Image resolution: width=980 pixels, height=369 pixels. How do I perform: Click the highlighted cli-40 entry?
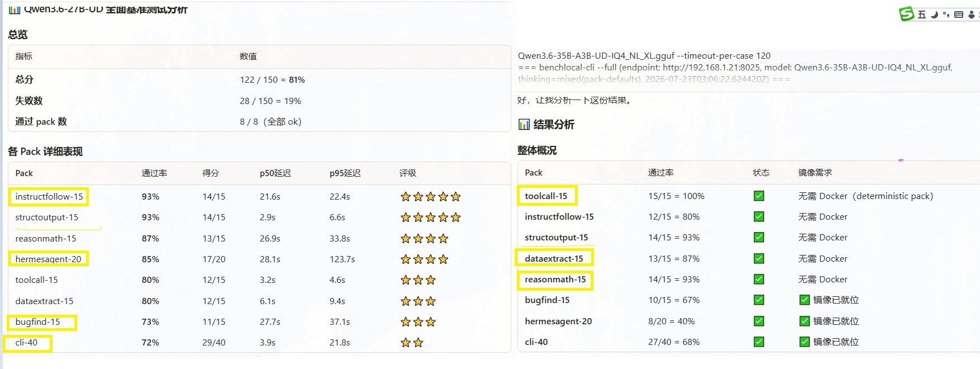point(27,343)
